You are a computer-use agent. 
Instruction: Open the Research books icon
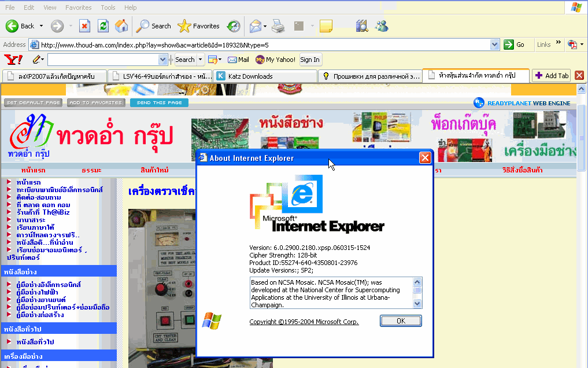tap(362, 26)
